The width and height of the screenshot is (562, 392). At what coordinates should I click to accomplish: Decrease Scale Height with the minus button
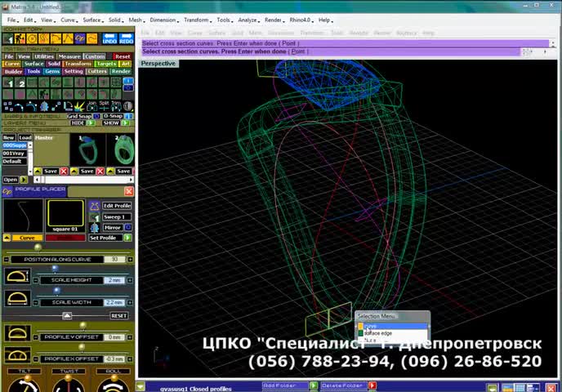coord(36,280)
